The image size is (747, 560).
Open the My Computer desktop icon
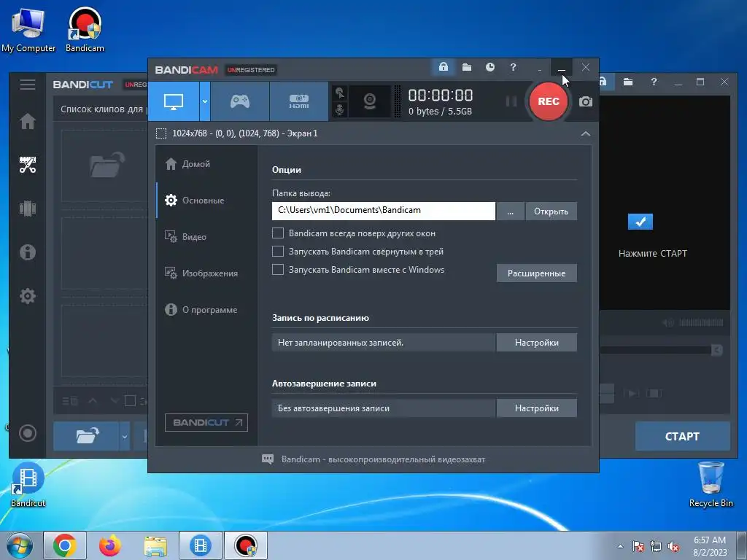click(28, 30)
